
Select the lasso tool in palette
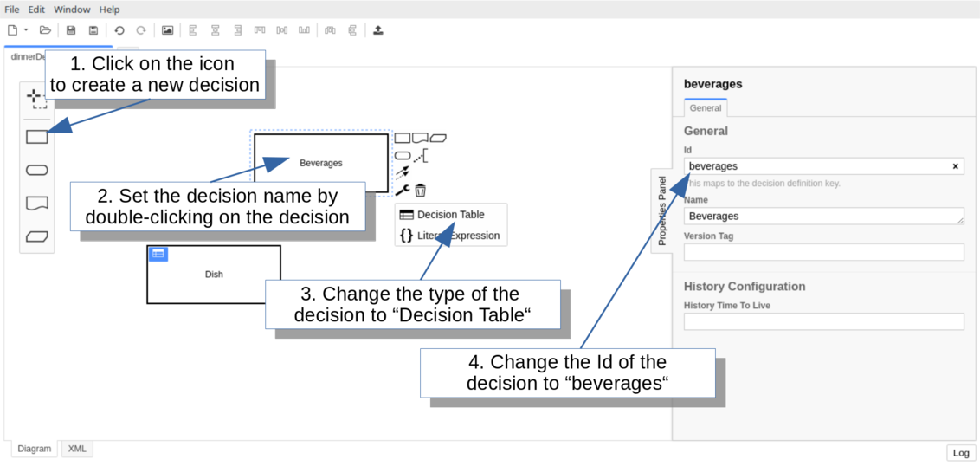tap(36, 97)
